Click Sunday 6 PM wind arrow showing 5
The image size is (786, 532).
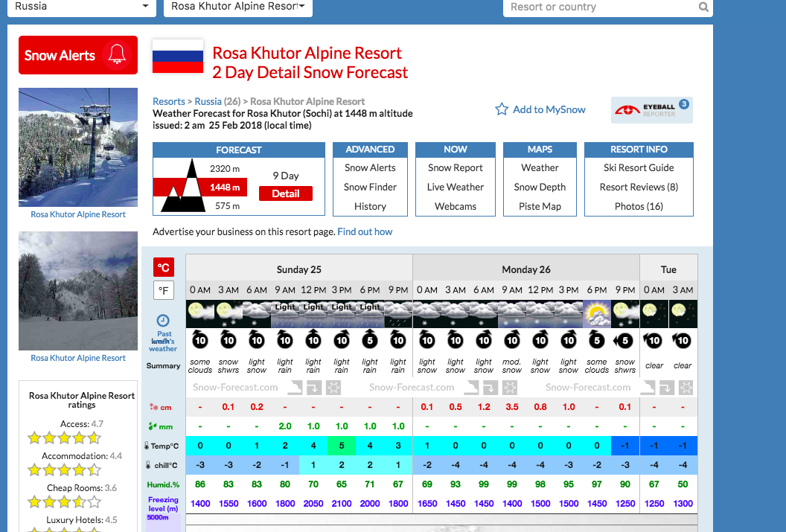pyautogui.click(x=369, y=340)
